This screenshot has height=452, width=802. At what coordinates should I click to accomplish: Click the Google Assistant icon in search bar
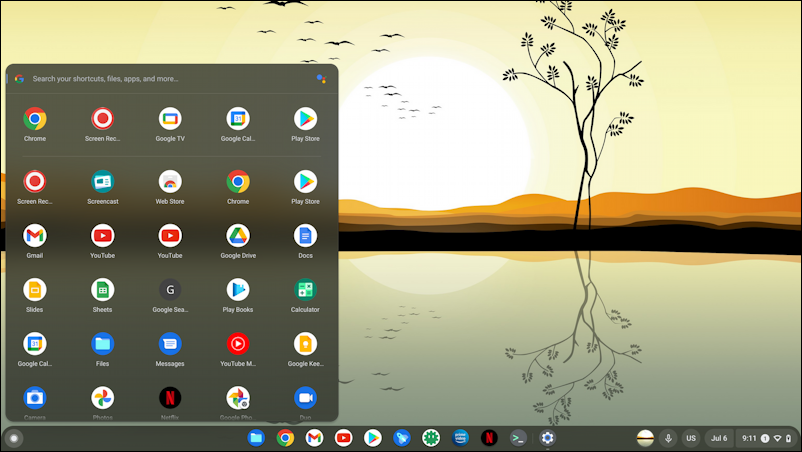pos(321,78)
